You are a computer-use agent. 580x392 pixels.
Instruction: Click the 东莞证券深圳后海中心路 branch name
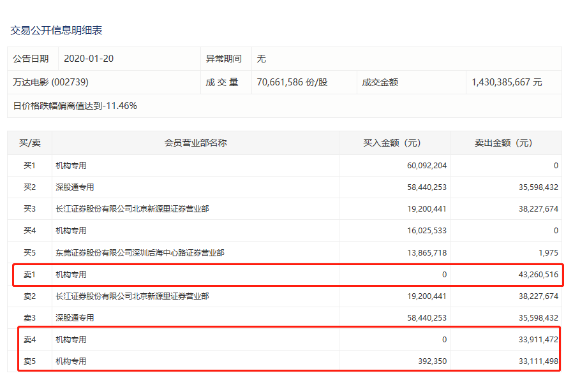(x=140, y=252)
